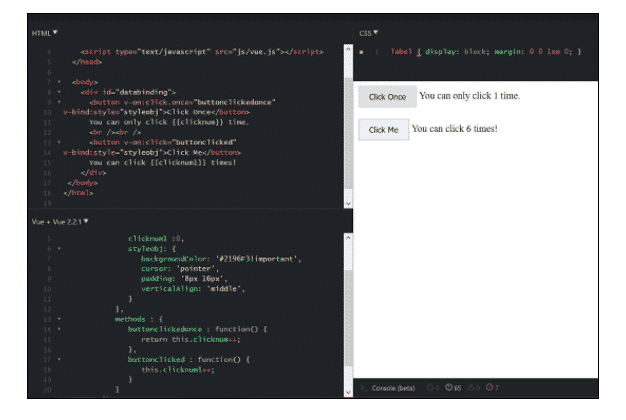
Task: Collapse the methods block fold arrow
Action: coord(59,319)
